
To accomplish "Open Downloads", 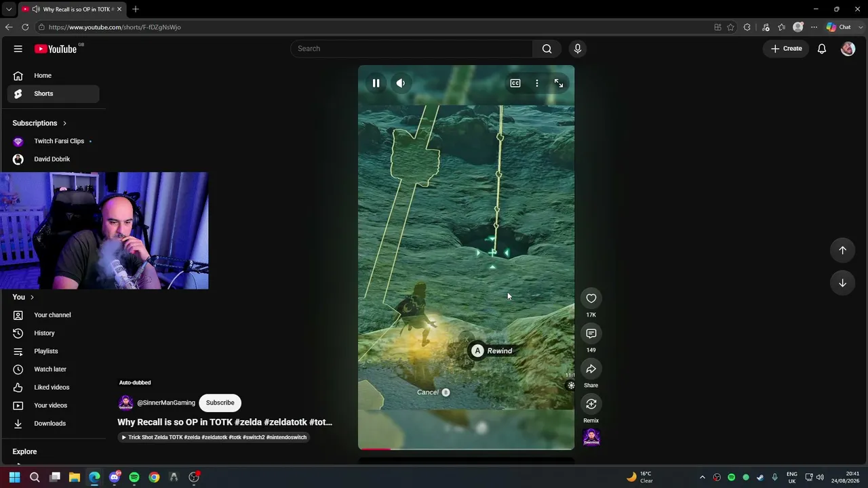I will (53, 424).
